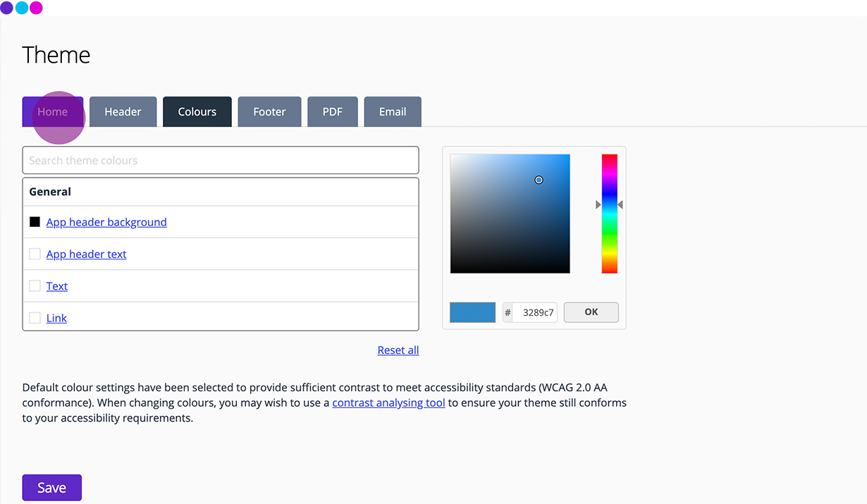
Task: Click the black App header background swatch
Action: [x=35, y=222]
